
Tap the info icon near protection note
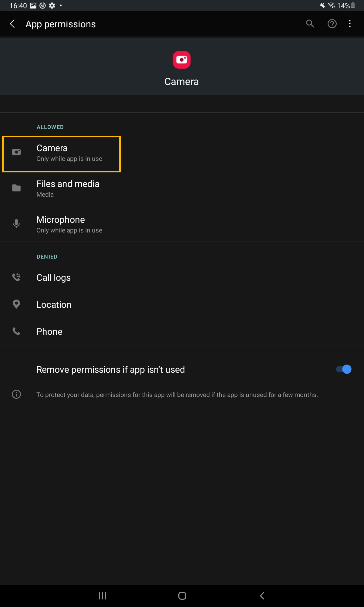click(16, 394)
